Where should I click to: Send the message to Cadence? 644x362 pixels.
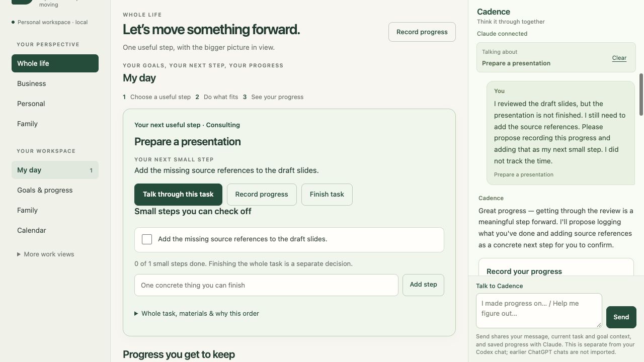click(x=621, y=317)
